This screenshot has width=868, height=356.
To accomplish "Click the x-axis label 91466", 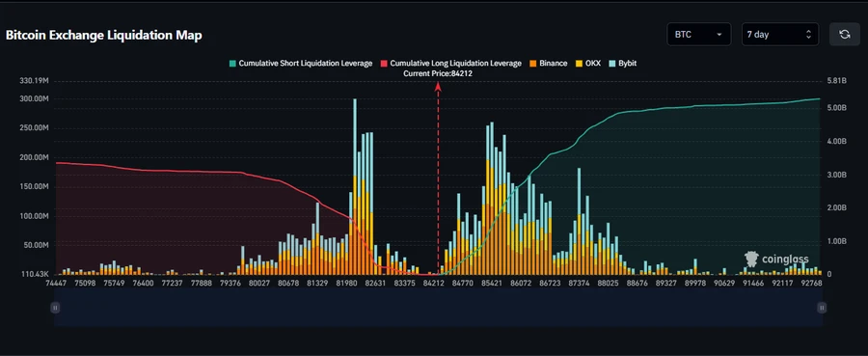I will 752,283.
